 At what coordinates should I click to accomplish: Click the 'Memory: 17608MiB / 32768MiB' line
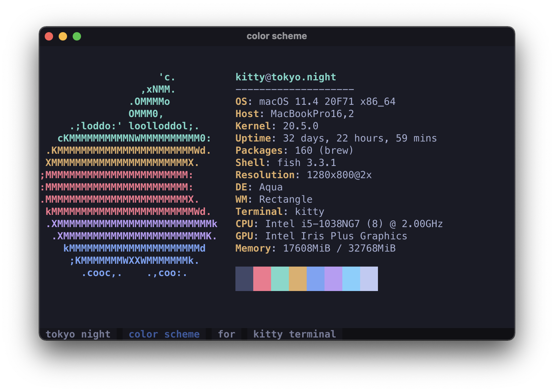(x=315, y=248)
